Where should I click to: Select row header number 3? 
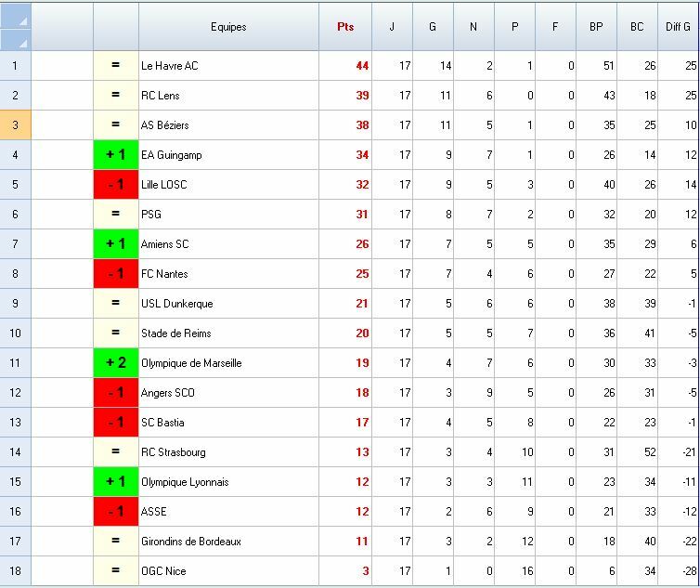pos(16,125)
